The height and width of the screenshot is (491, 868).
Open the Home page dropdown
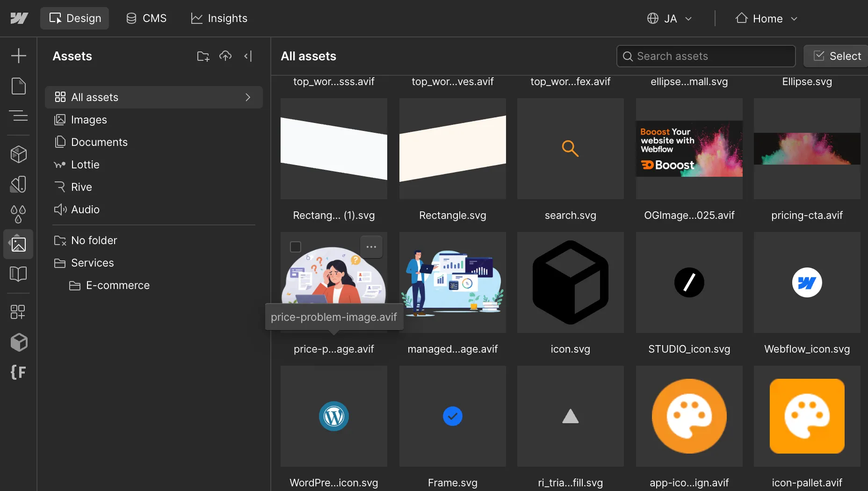pyautogui.click(x=766, y=18)
